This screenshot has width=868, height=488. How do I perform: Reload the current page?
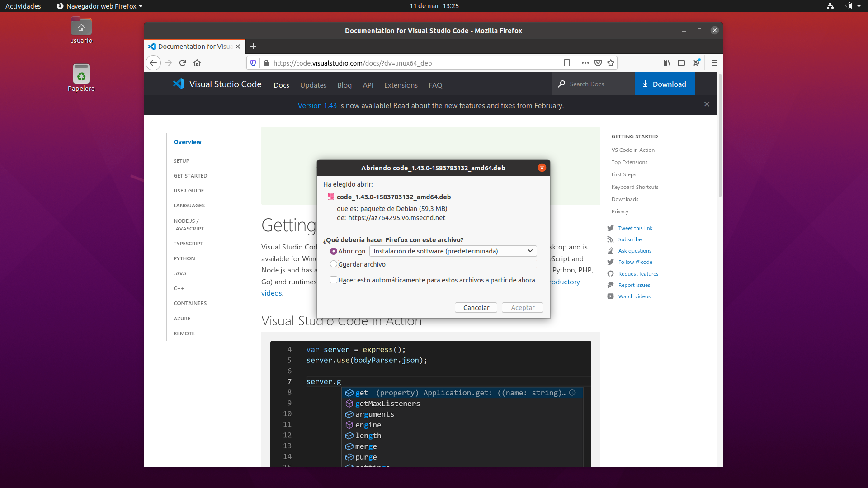coord(183,63)
